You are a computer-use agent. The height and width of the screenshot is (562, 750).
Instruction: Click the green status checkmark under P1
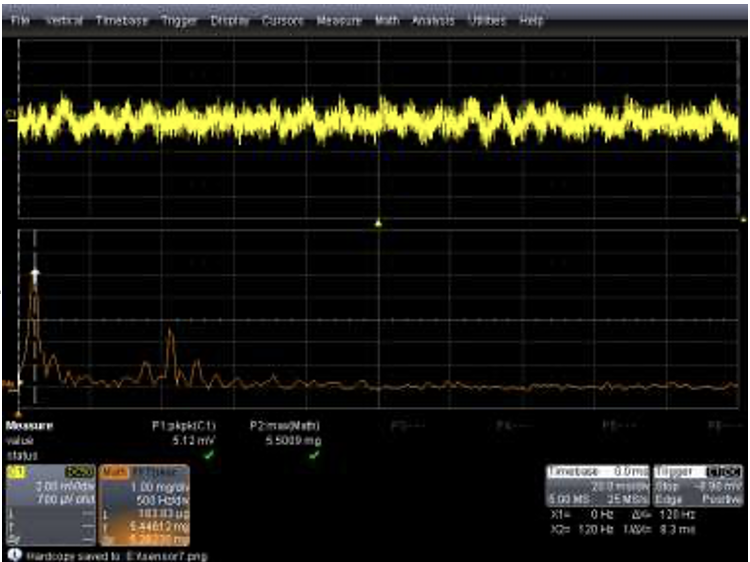(x=209, y=455)
